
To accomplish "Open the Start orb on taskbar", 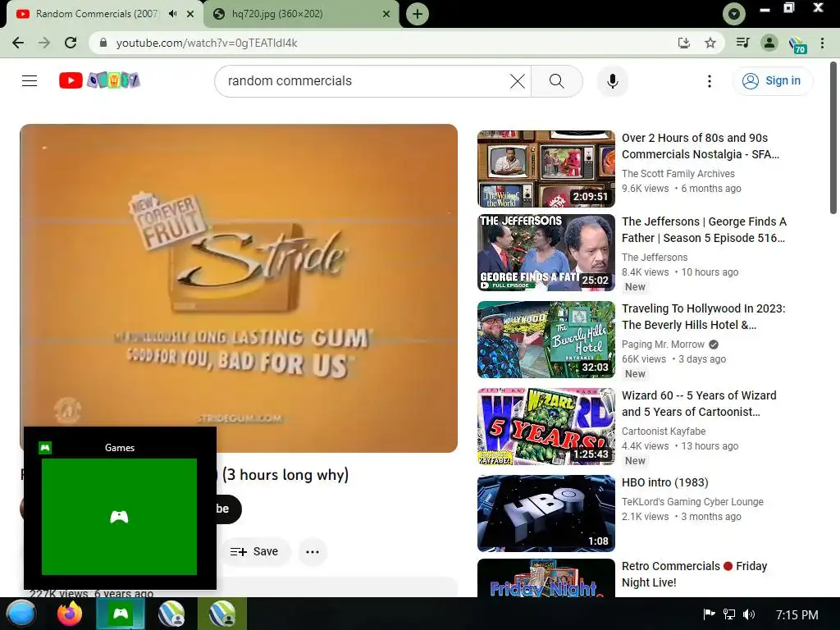I will (x=21, y=614).
